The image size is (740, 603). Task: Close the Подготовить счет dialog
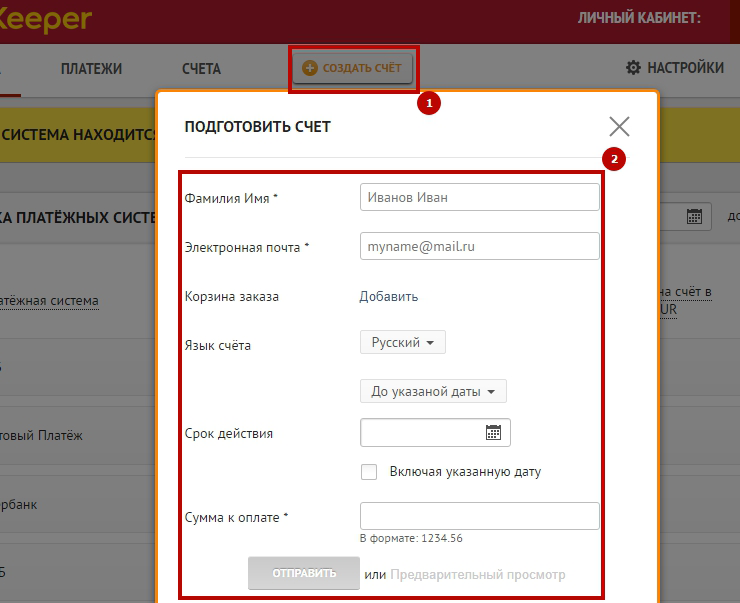pos(619,126)
